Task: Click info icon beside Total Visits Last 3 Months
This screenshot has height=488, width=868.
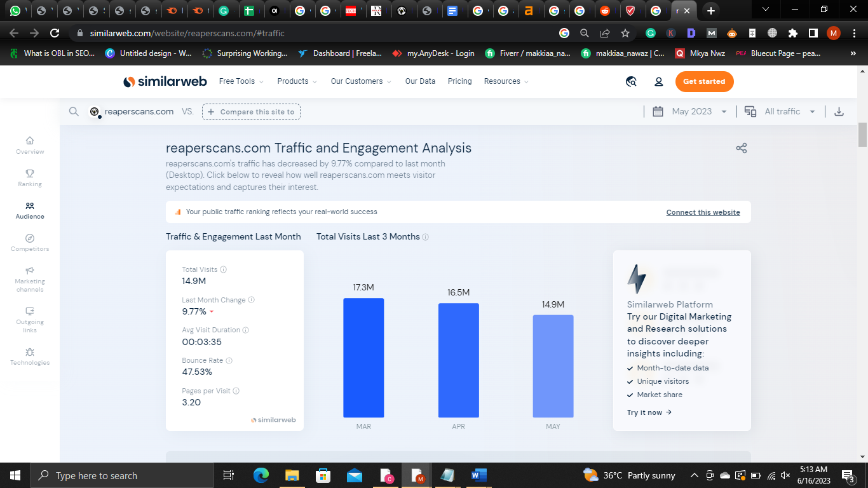Action: point(426,237)
